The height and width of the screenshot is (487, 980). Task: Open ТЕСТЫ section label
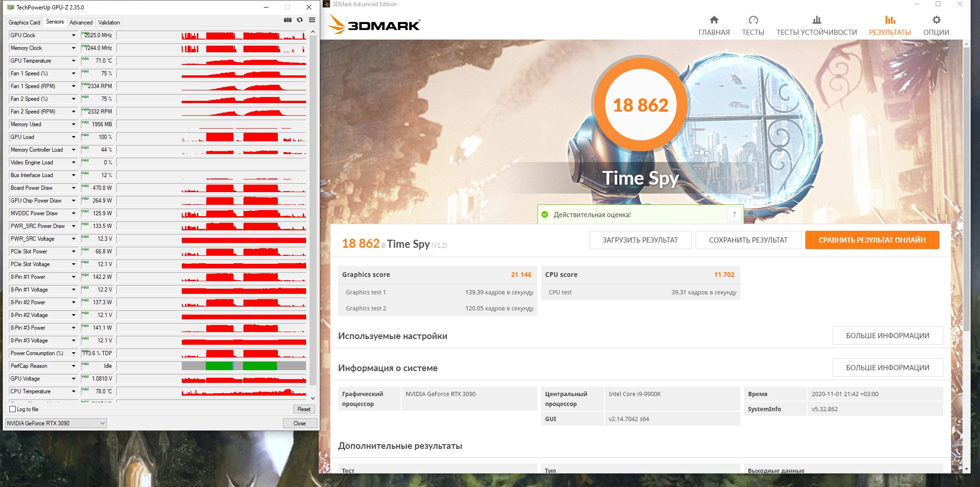[x=753, y=32]
